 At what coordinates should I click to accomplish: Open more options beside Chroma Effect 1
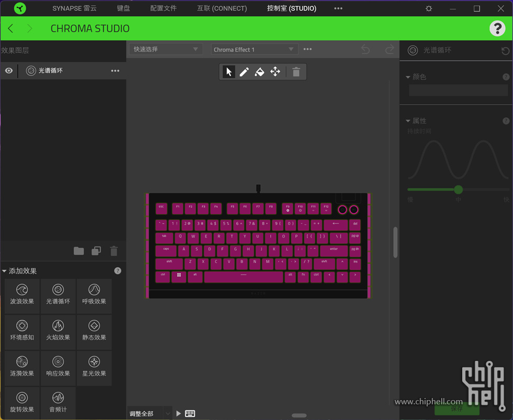click(x=308, y=49)
